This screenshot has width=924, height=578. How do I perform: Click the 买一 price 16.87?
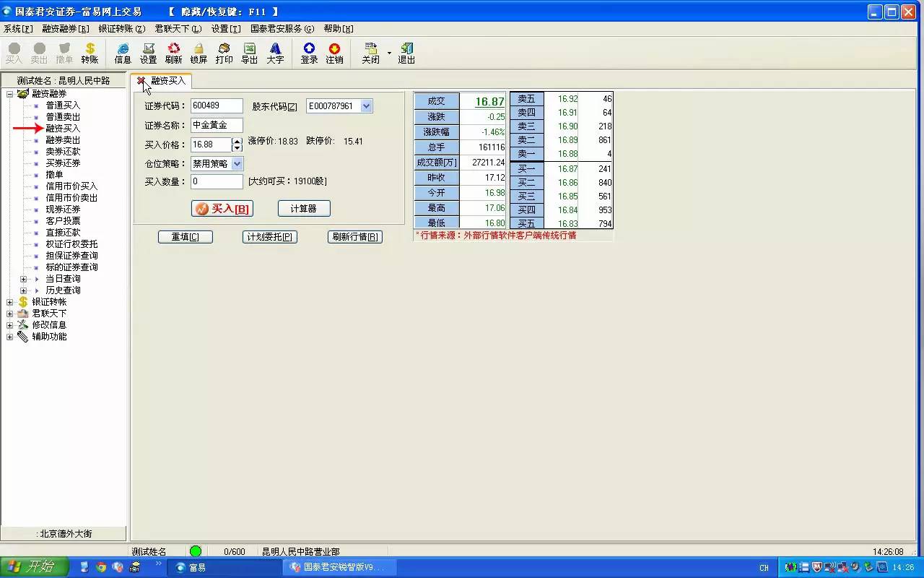[x=567, y=169]
